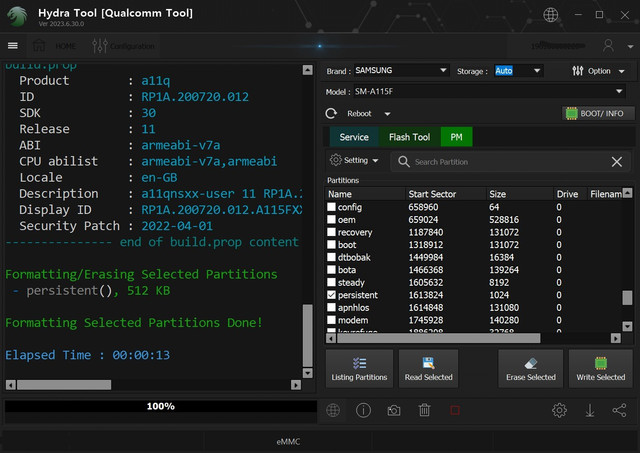
Task: Click the partition list scroll down arrow
Action: coord(627,326)
